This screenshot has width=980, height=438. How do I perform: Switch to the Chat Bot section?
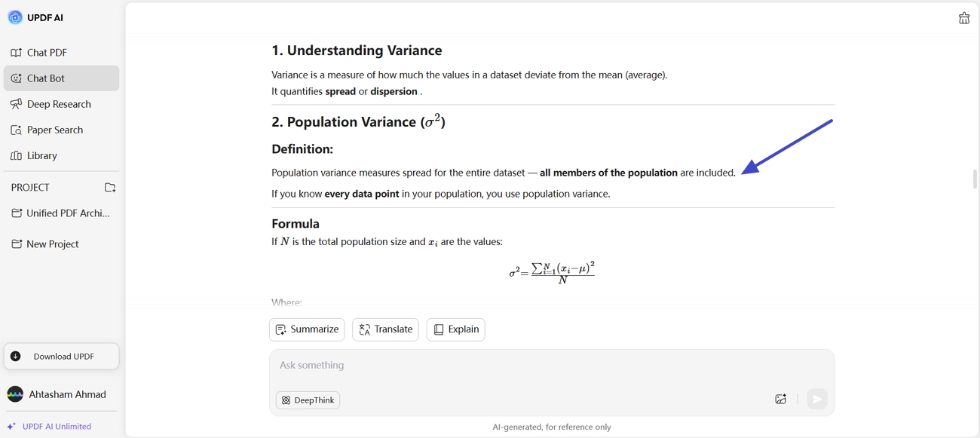45,78
